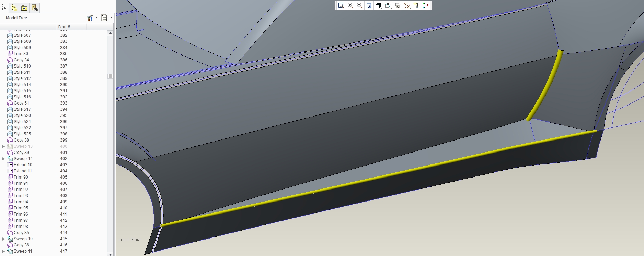Select the Trim 90 feature
Screen dimensions: 644x256
click(21, 177)
